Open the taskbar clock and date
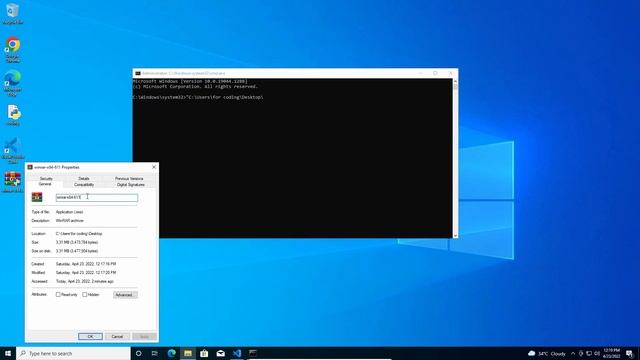Image resolution: width=640 pixels, height=360 pixels. pos(611,353)
